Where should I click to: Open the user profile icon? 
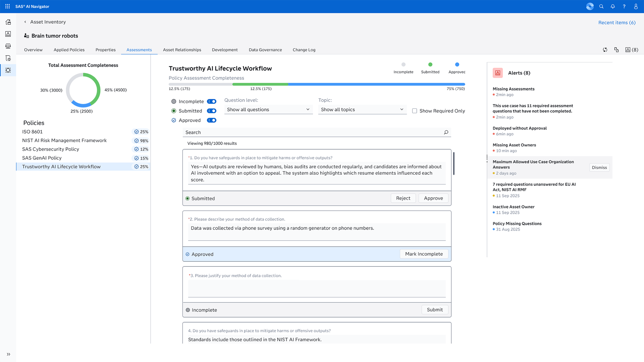coord(636,6)
